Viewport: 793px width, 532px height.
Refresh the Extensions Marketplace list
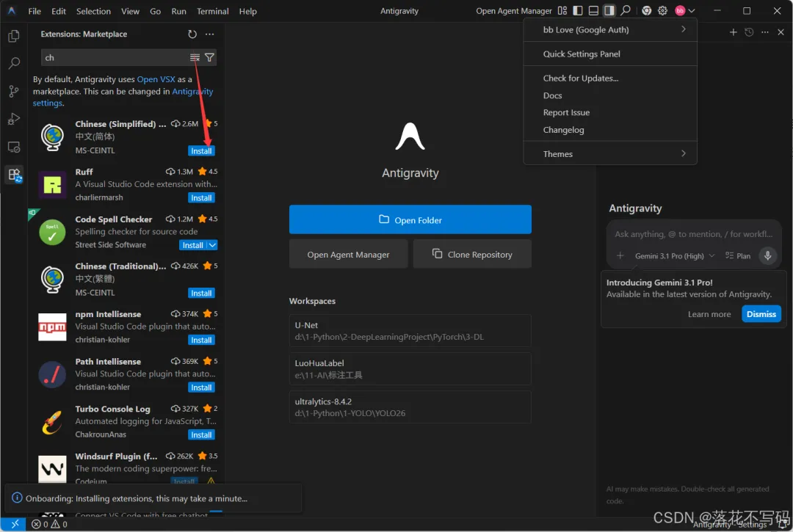[192, 34]
